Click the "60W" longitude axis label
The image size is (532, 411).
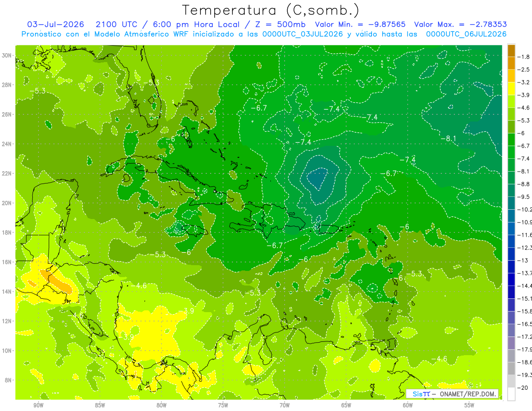(408, 406)
